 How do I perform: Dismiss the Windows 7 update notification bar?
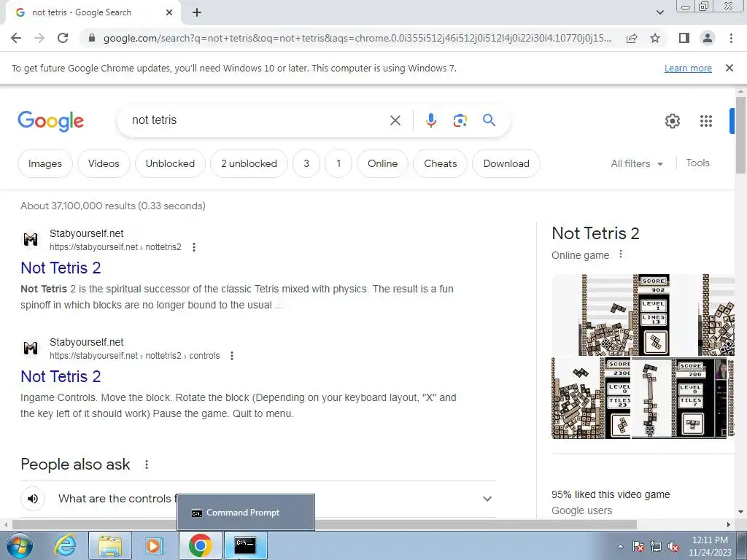[729, 68]
